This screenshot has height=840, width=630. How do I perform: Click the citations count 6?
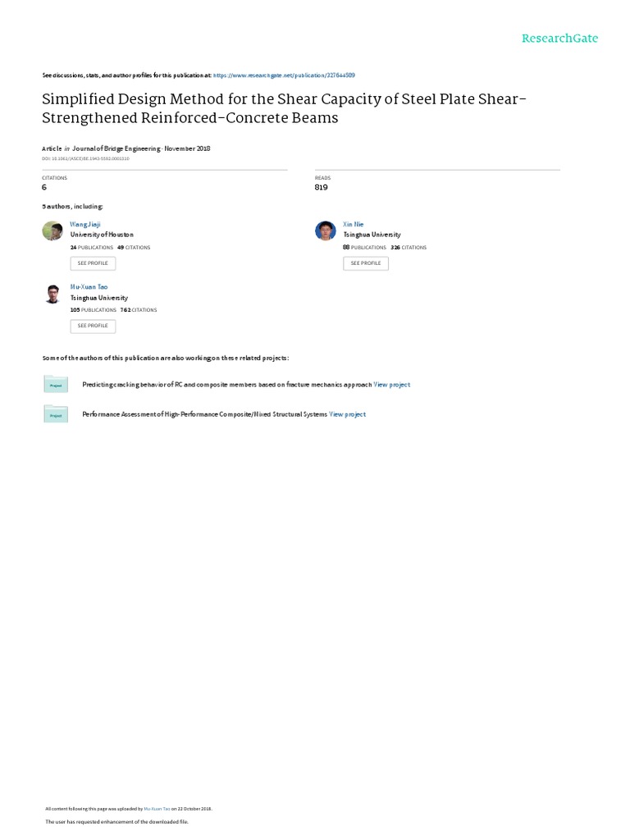tap(44, 187)
